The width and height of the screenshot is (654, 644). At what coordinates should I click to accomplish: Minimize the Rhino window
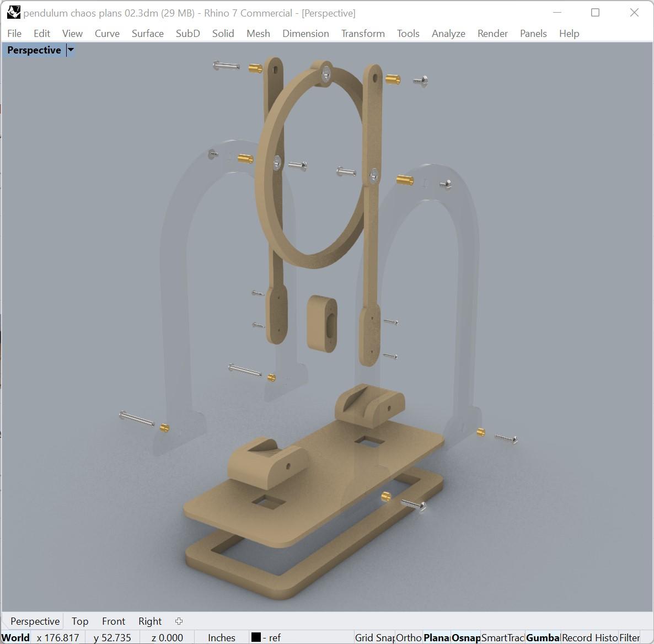[x=557, y=13]
